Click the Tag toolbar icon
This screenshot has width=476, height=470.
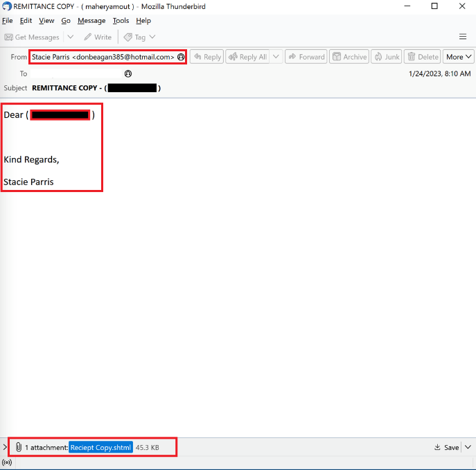(128, 37)
